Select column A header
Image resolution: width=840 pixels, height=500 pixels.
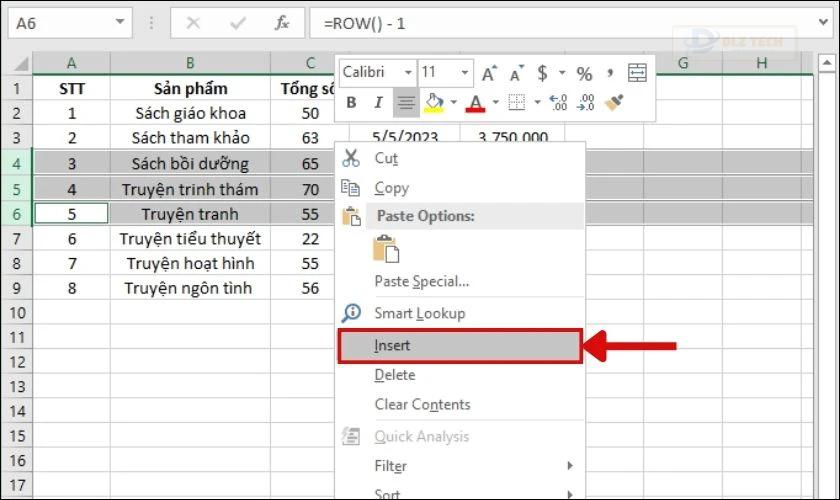(71, 63)
